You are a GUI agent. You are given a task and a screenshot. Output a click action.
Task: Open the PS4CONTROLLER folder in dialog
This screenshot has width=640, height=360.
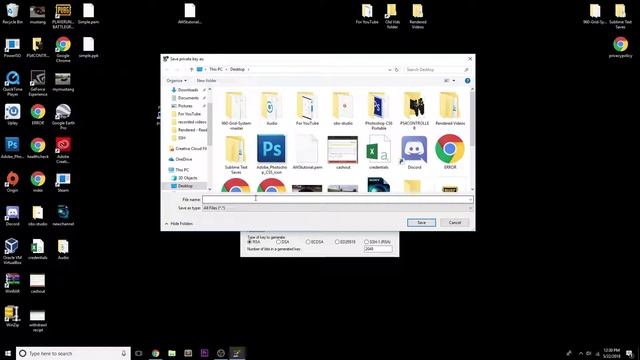tap(414, 111)
